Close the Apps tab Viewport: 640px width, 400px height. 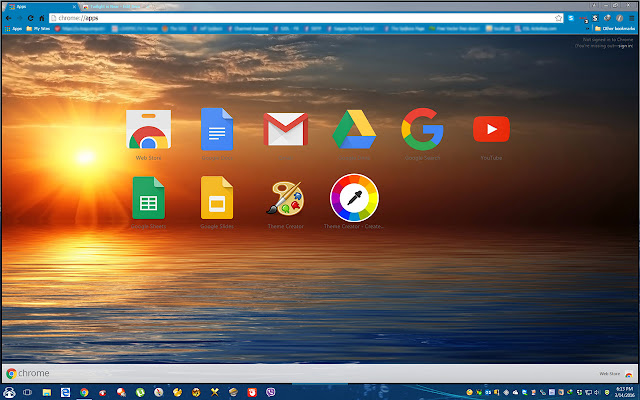74,7
